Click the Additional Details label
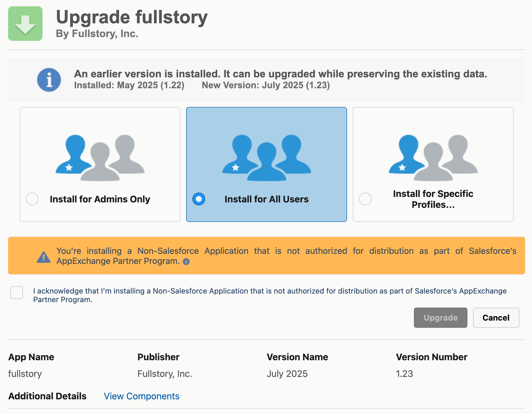 (x=47, y=396)
